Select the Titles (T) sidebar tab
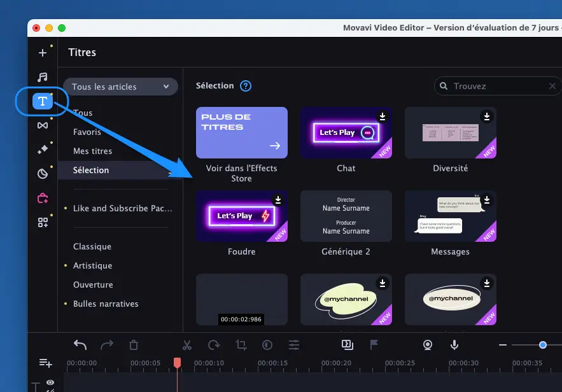The width and height of the screenshot is (562, 392). click(42, 101)
